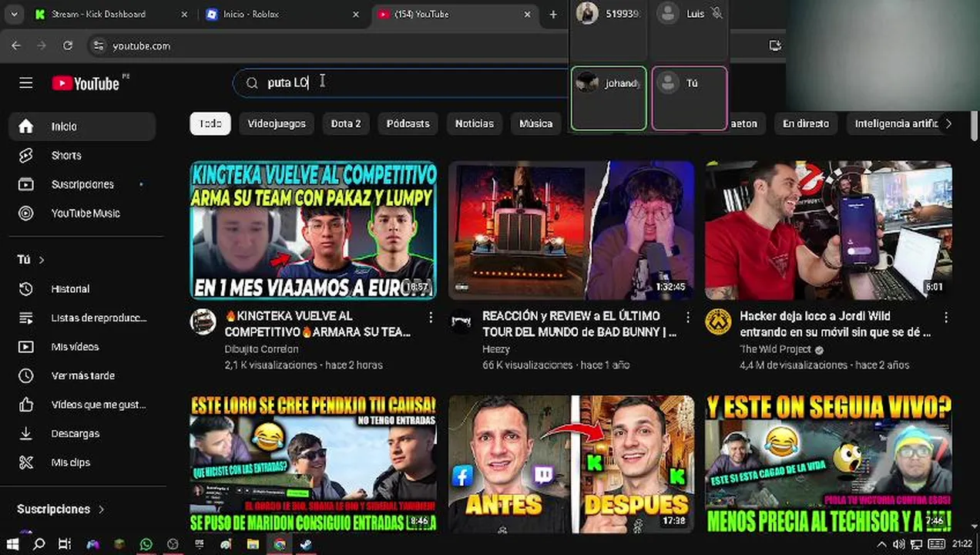Image resolution: width=980 pixels, height=555 pixels.
Task: Play the ANTES DESPUES video thumbnail
Action: (571, 464)
